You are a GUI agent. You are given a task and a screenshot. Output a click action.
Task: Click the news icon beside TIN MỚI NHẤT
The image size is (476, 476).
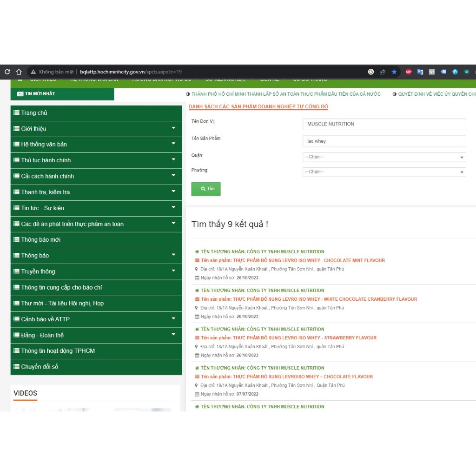pos(20,94)
